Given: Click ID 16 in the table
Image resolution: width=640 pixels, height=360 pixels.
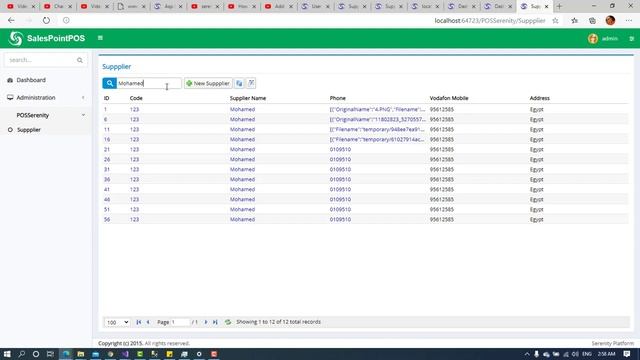Looking at the screenshot, I should tap(107, 139).
